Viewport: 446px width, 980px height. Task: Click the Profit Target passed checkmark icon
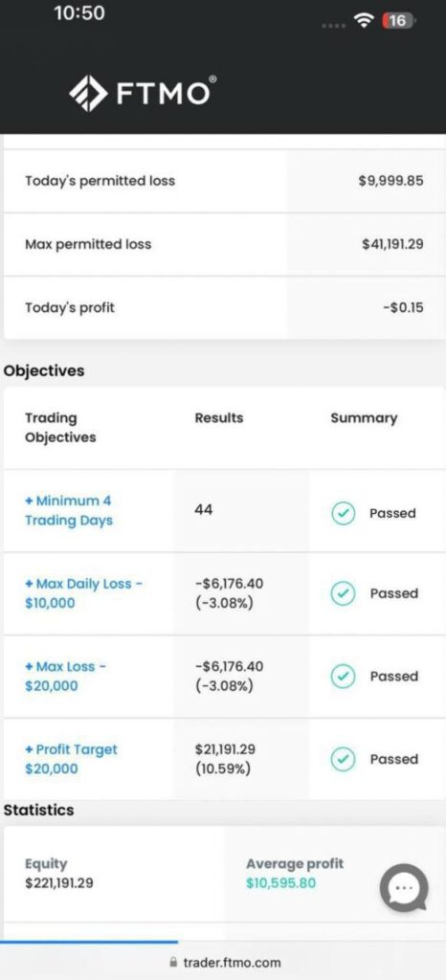[343, 759]
